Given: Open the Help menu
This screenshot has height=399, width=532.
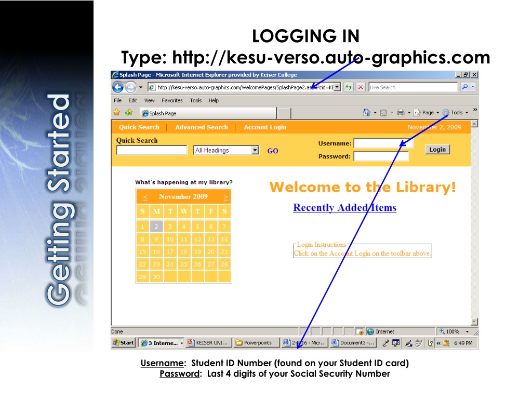Looking at the screenshot, I should (214, 100).
